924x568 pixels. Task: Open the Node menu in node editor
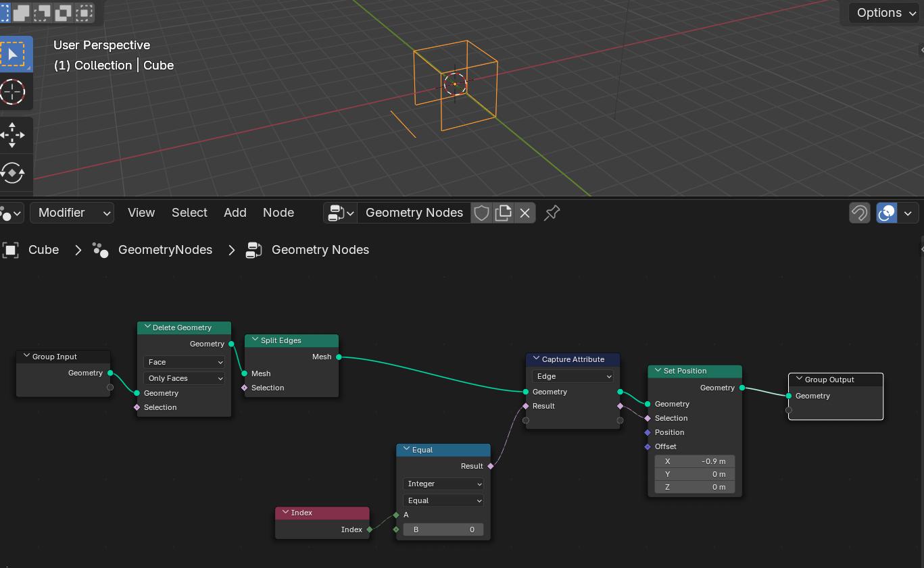tap(278, 213)
